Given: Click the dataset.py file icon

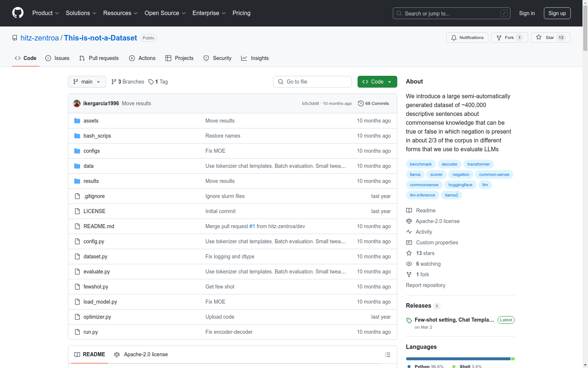Looking at the screenshot, I should [x=77, y=256].
